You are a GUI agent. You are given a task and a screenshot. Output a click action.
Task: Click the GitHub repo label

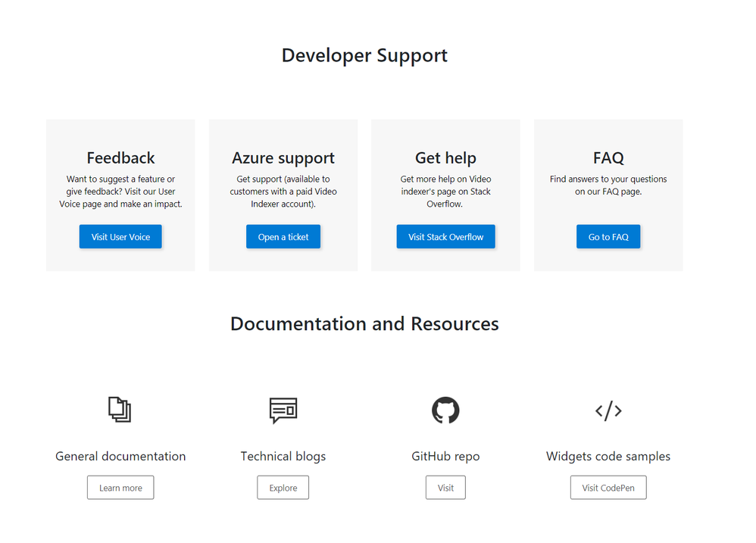click(445, 456)
